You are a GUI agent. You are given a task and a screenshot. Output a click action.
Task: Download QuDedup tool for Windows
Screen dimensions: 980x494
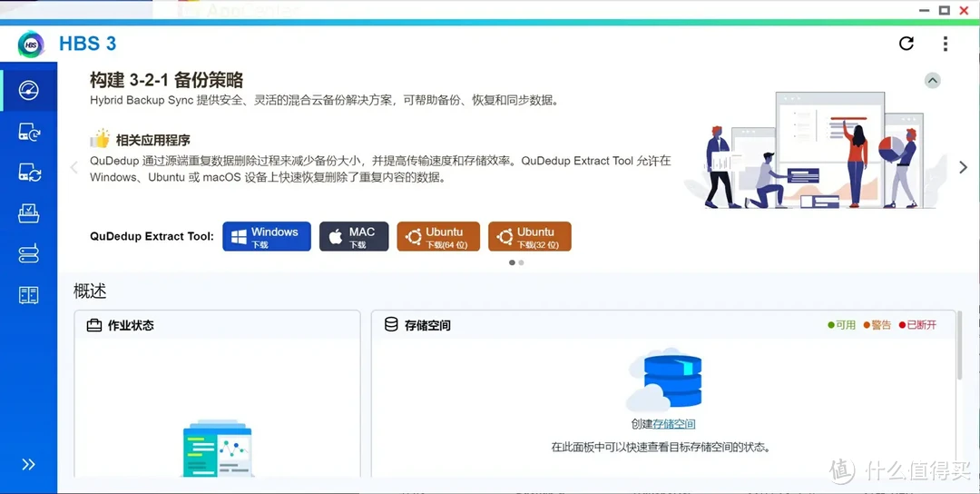point(266,236)
